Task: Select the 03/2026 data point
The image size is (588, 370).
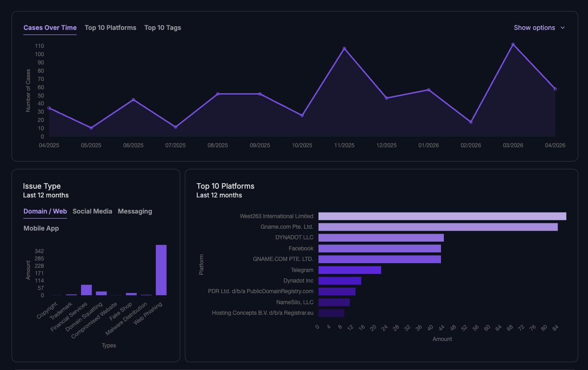Action: tap(513, 44)
